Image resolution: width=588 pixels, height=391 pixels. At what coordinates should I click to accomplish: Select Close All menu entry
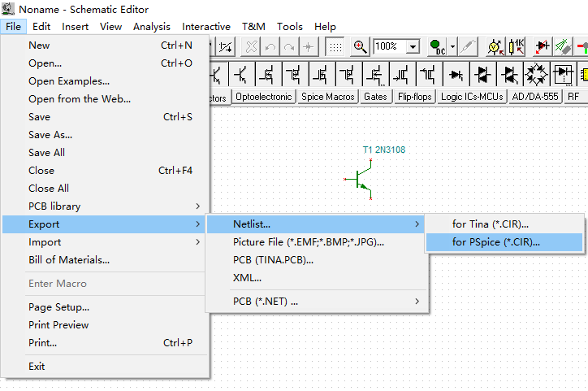tap(105, 189)
